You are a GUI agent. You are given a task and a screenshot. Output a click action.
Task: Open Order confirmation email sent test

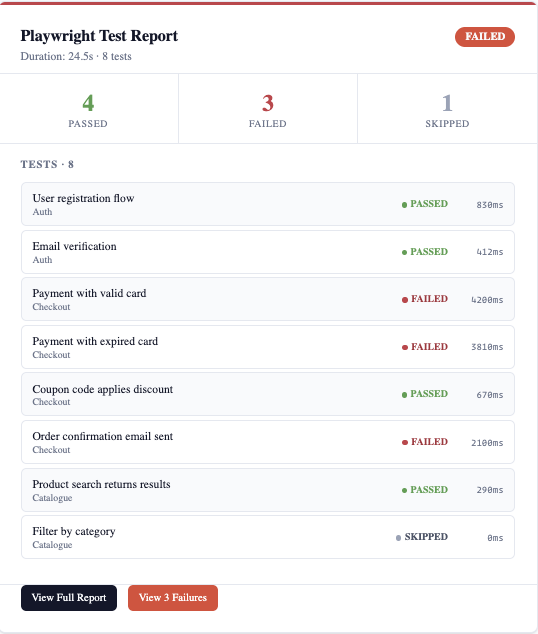tap(268, 442)
